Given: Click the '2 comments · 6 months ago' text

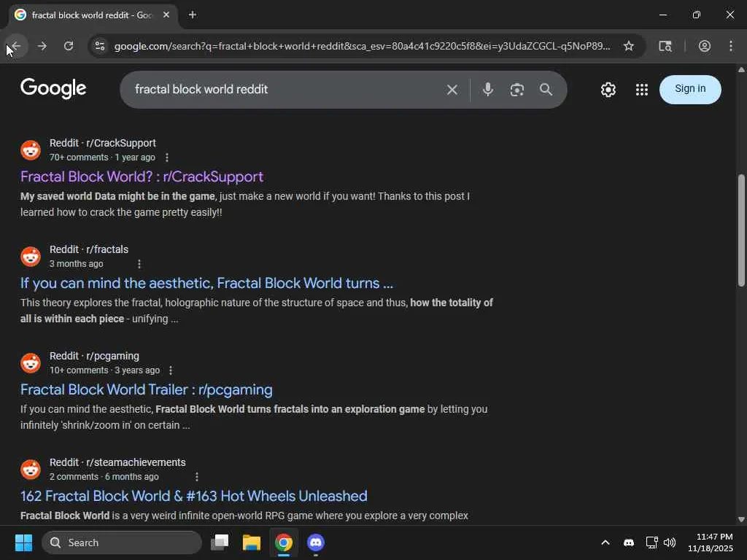Looking at the screenshot, I should (x=104, y=477).
